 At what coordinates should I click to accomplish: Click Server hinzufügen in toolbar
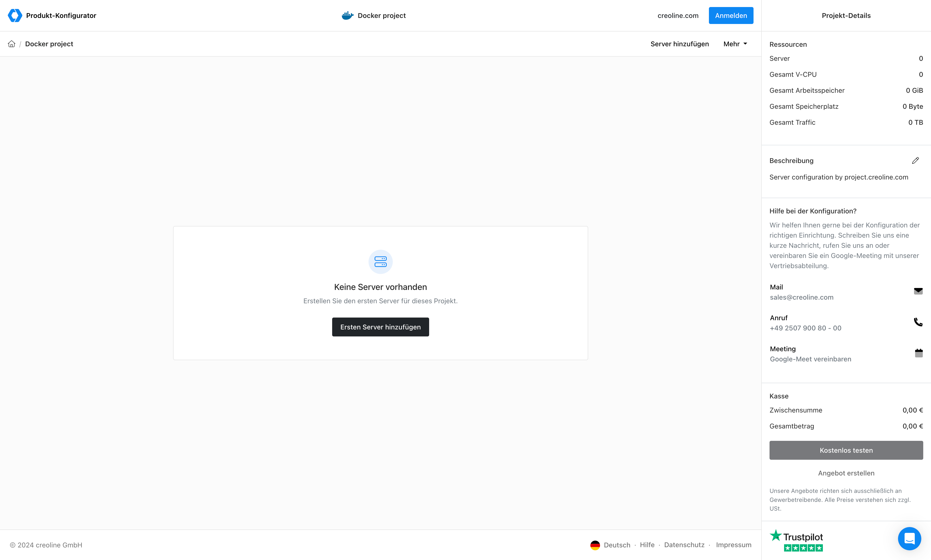click(x=679, y=44)
